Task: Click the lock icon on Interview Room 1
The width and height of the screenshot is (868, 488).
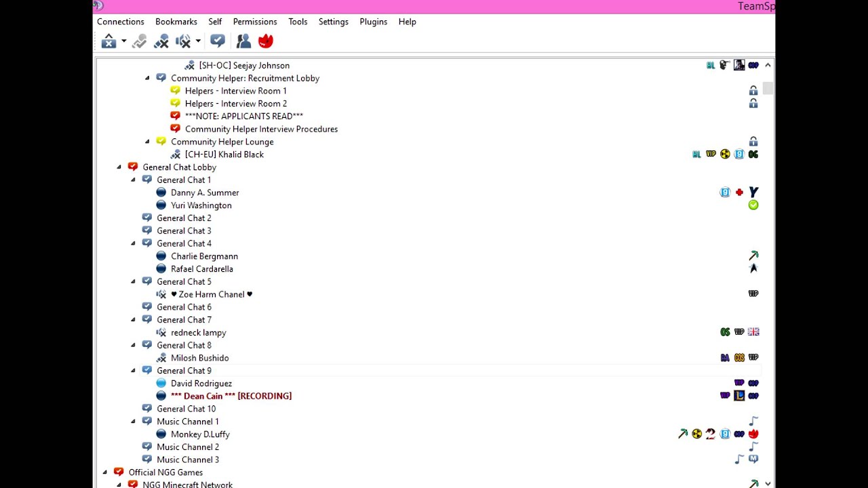Action: pyautogui.click(x=753, y=91)
